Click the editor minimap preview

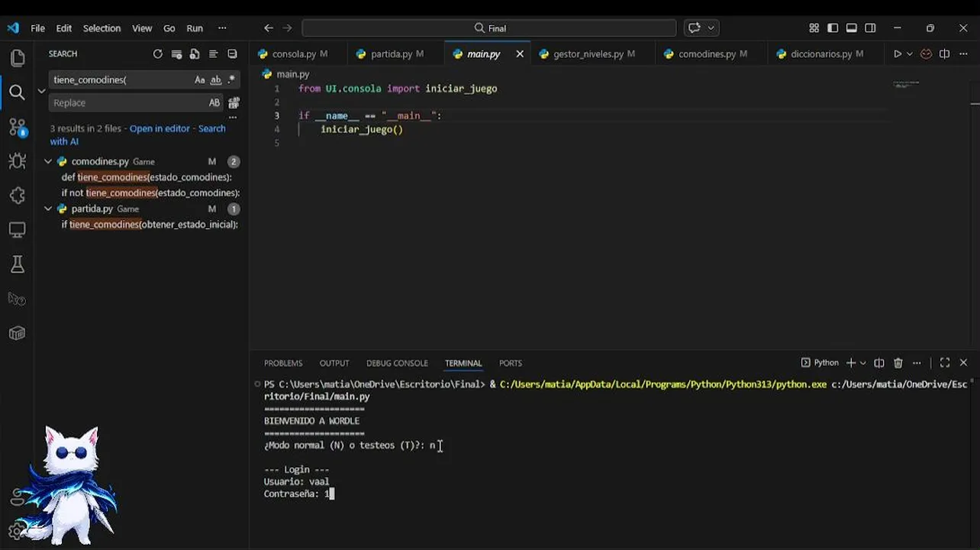[906, 84]
